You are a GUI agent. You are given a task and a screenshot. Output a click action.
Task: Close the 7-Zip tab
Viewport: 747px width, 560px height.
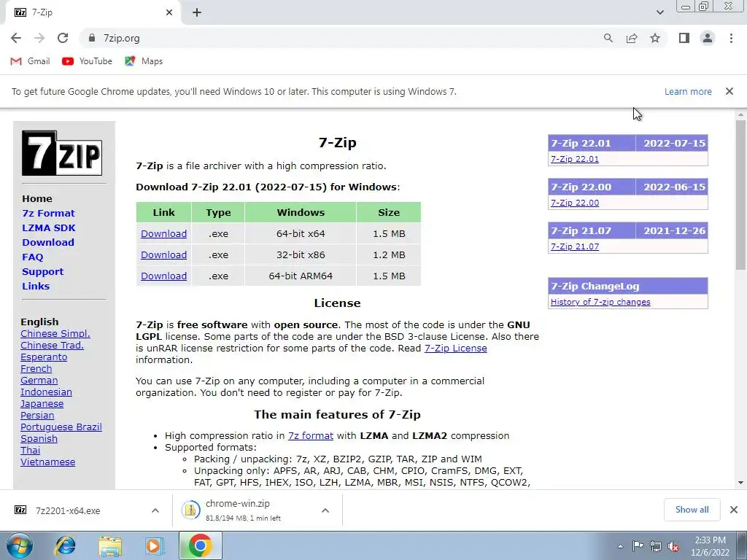tap(169, 12)
